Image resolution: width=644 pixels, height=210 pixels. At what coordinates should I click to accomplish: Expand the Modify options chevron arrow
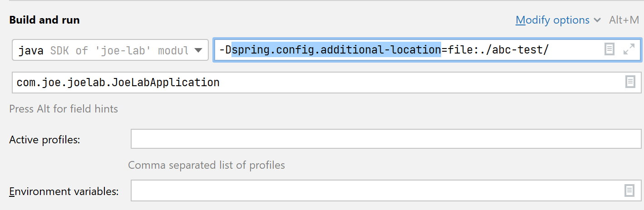(x=597, y=20)
